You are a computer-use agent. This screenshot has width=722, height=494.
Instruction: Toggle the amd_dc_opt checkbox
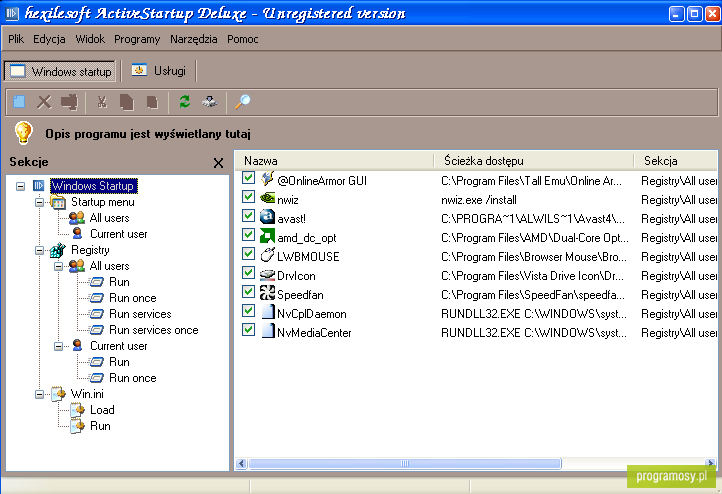coord(249,235)
